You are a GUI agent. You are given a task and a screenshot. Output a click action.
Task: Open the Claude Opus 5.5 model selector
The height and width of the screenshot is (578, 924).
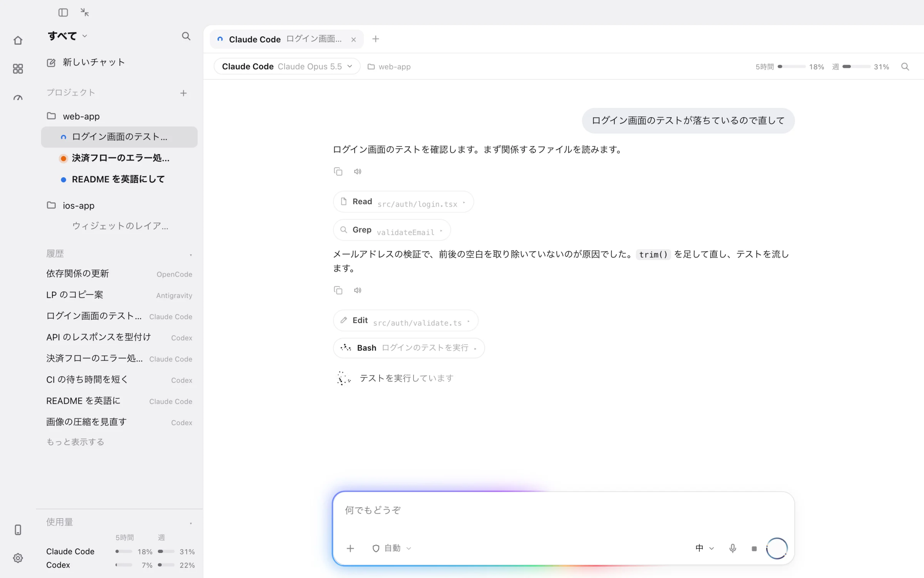[287, 66]
